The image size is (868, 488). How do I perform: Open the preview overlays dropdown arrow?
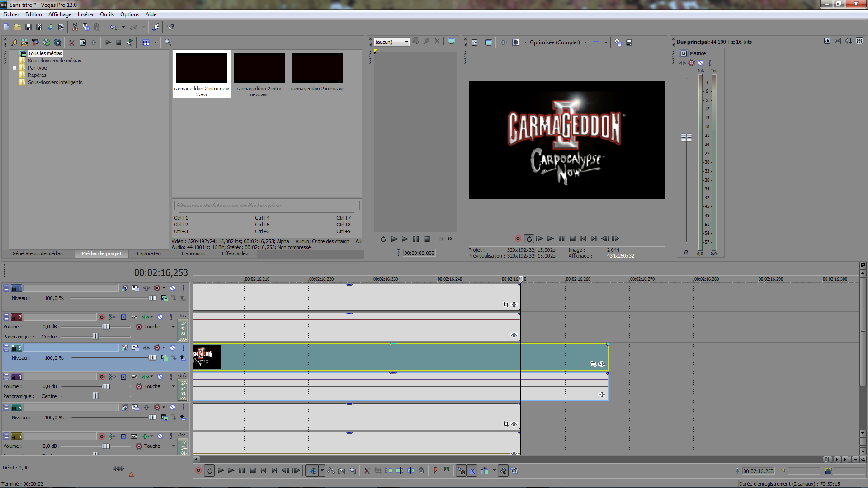[x=606, y=42]
